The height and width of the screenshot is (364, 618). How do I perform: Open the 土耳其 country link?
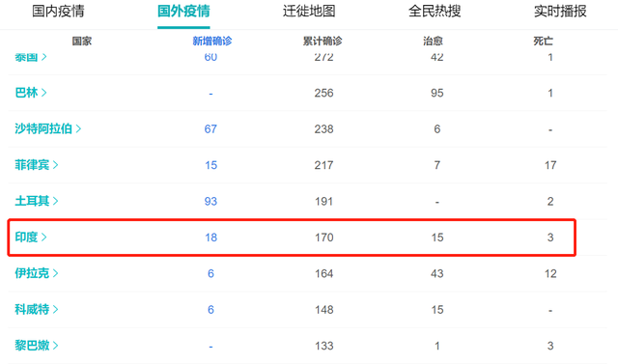[32, 201]
